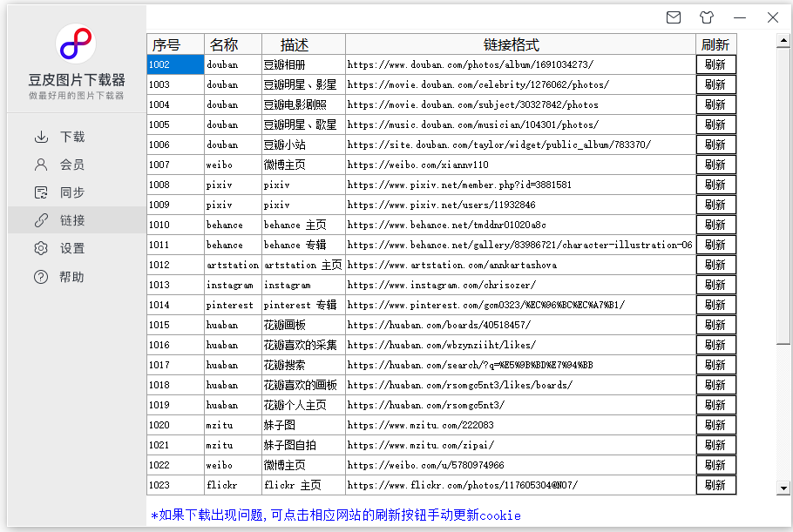Select the 花瓣喜欢的采集 description cell

point(303,345)
